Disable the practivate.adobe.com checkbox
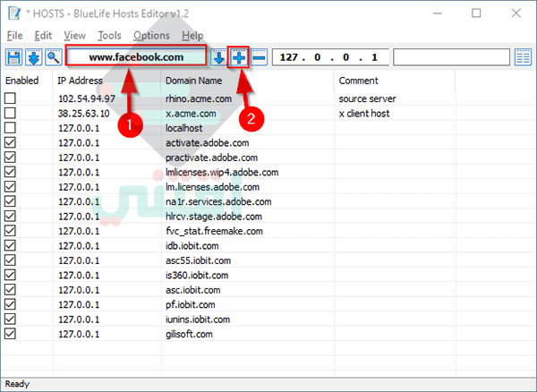The width and height of the screenshot is (537, 392). (10, 158)
